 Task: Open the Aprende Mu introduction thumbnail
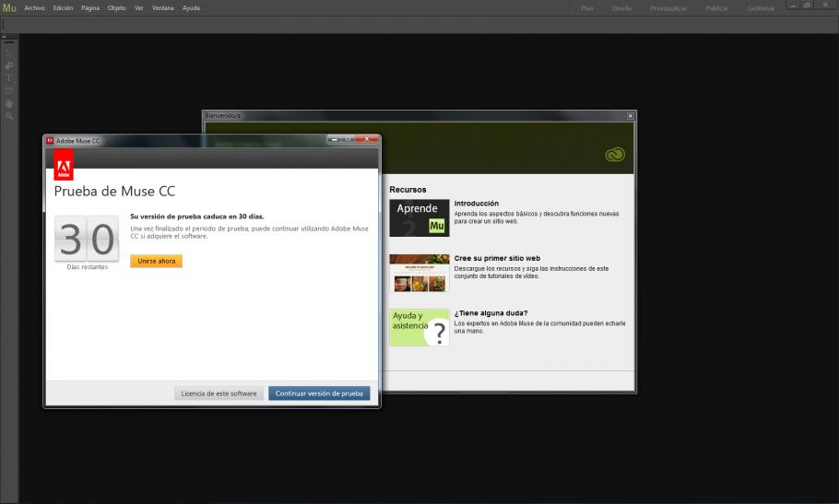pyautogui.click(x=419, y=218)
